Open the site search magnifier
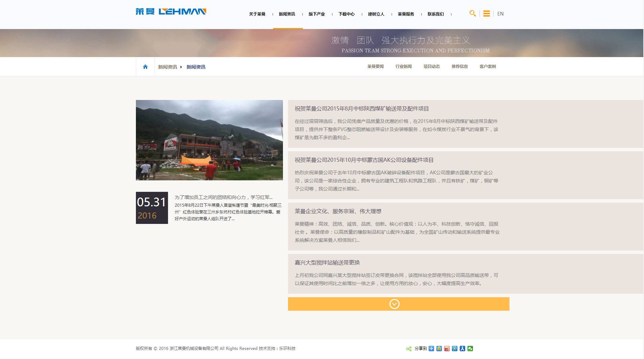 pyautogui.click(x=472, y=14)
